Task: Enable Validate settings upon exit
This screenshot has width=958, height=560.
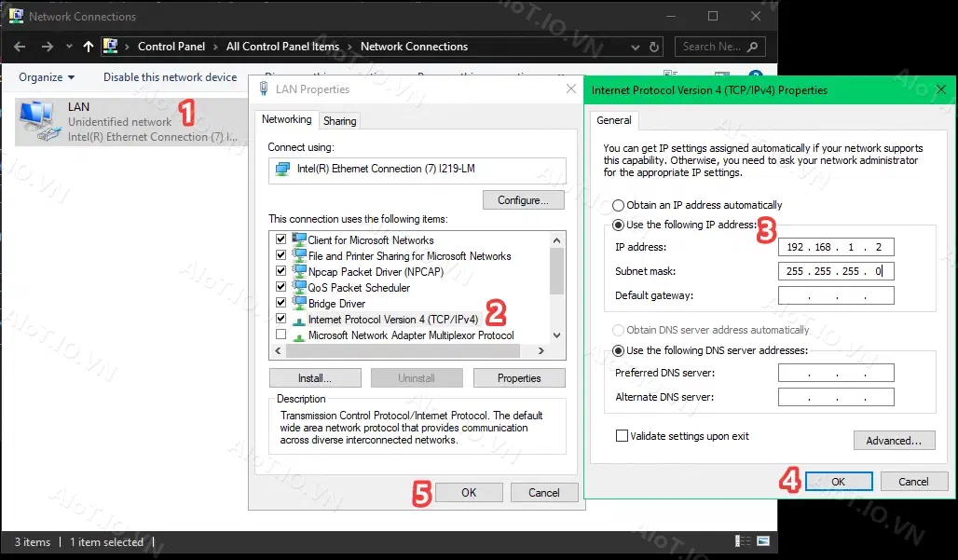Action: [x=622, y=436]
